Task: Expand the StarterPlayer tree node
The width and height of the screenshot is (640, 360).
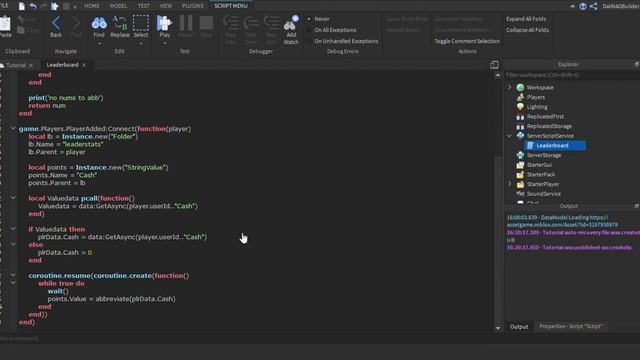Action: (509, 184)
